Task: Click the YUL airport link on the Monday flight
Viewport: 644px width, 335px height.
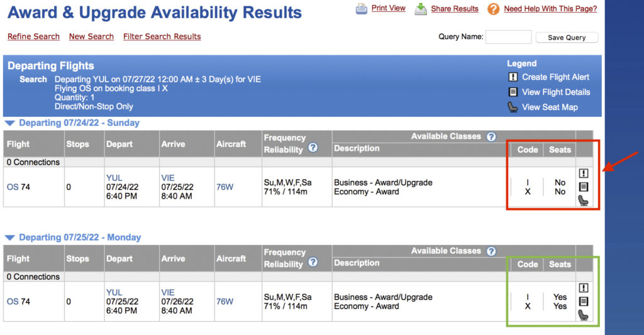Action: [114, 292]
